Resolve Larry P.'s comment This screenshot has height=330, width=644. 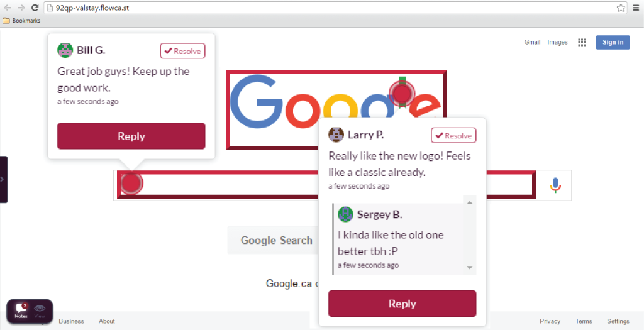coord(453,135)
